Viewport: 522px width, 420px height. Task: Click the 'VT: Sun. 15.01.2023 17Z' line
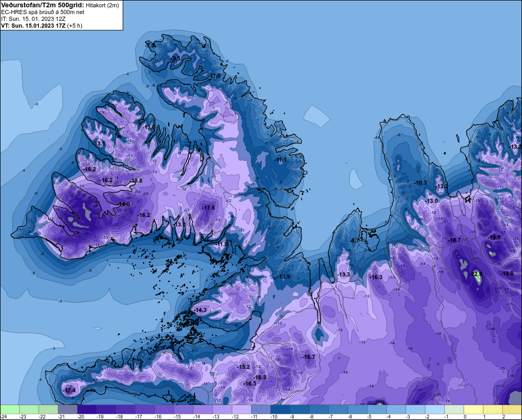tap(33, 26)
